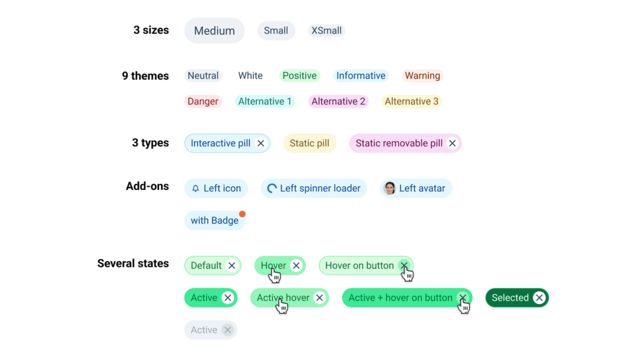The width and height of the screenshot is (644, 346).
Task: Click the avatar photo in Left avatar pill
Action: pyautogui.click(x=390, y=188)
